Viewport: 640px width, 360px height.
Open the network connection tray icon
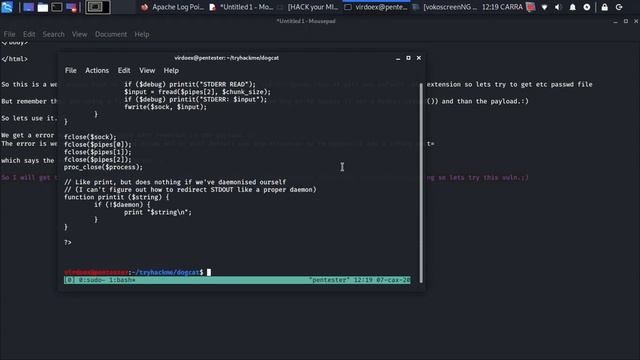click(544, 7)
